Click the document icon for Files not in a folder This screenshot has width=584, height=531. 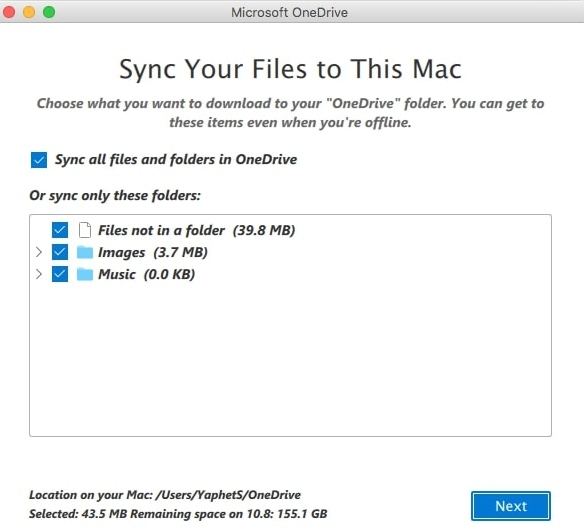click(x=85, y=230)
